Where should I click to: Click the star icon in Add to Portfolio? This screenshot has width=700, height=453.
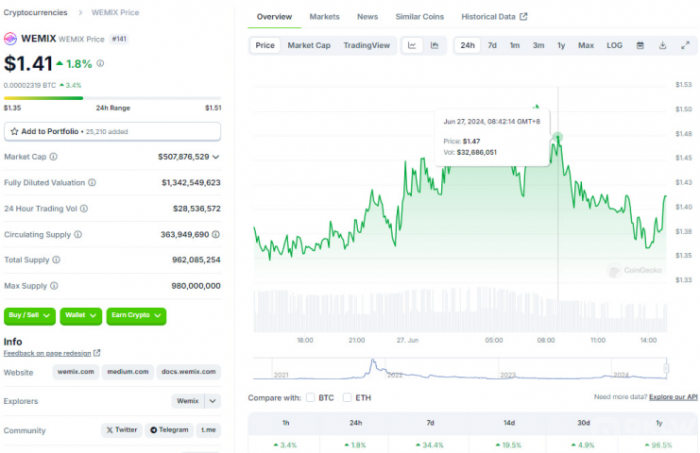click(14, 131)
